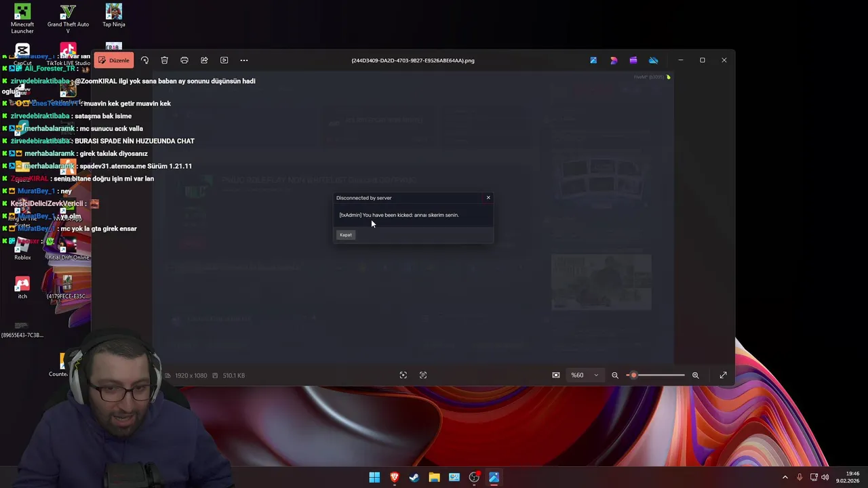
Task: Delete the image with the trash icon
Action: point(164,60)
